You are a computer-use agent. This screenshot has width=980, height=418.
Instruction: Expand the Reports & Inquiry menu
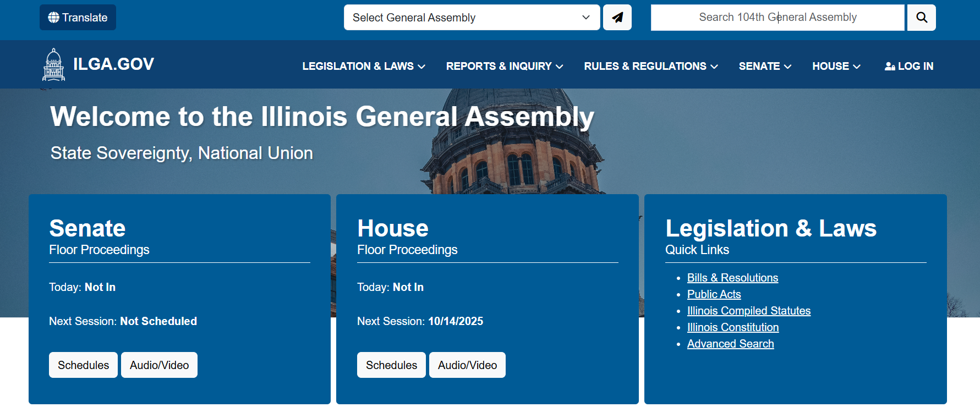pyautogui.click(x=505, y=67)
